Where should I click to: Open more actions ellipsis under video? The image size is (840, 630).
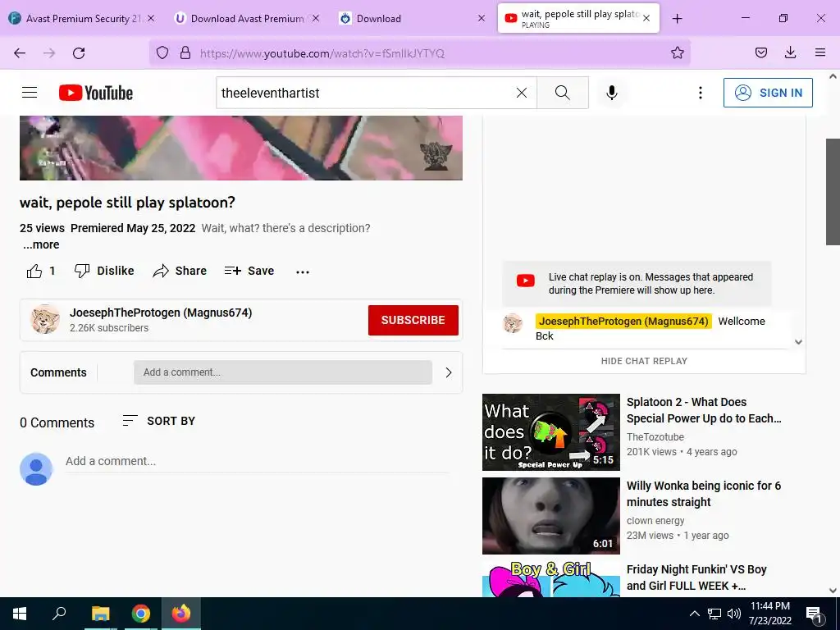(303, 272)
